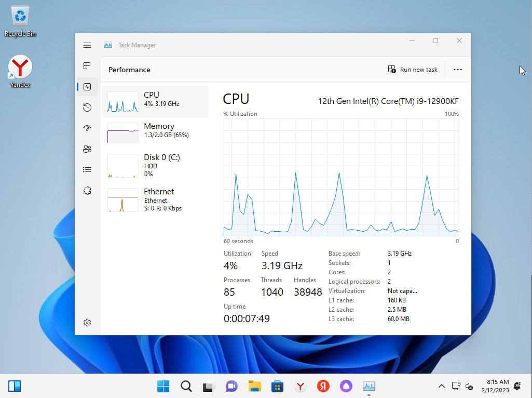Click the Threads value 1040
Viewport: 532px width, 398px height.
point(272,292)
